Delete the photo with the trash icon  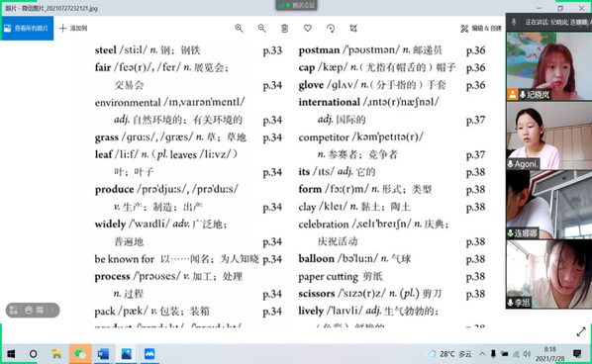pyautogui.click(x=285, y=29)
